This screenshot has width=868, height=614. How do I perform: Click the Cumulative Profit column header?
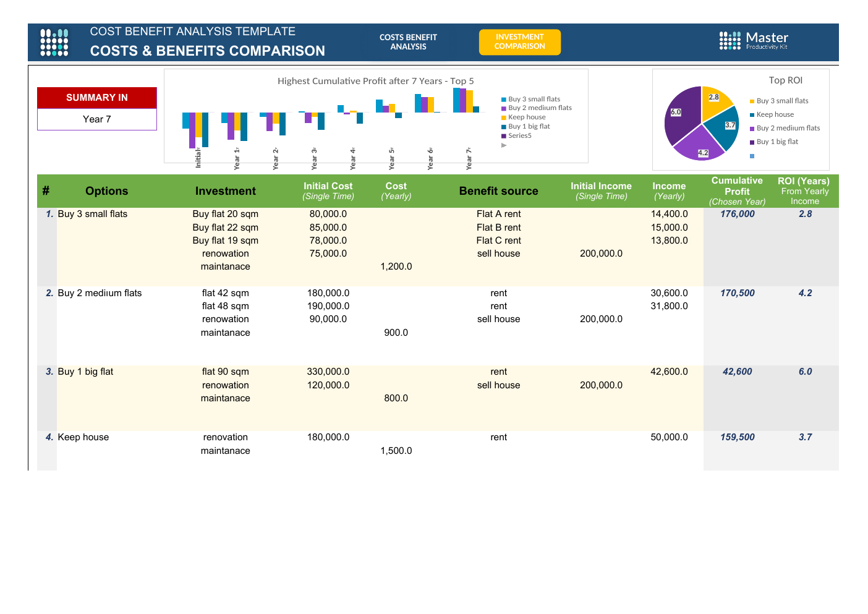[x=738, y=191]
